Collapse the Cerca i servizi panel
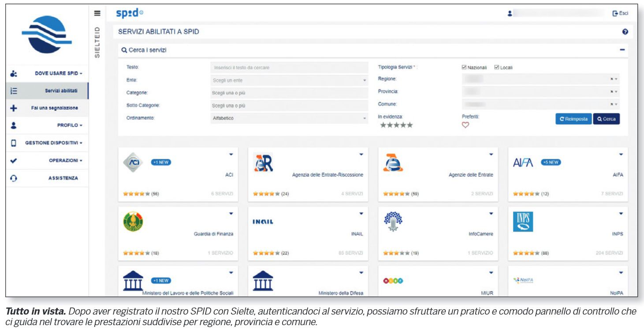Image resolution: width=644 pixels, height=330 pixels. [622, 50]
